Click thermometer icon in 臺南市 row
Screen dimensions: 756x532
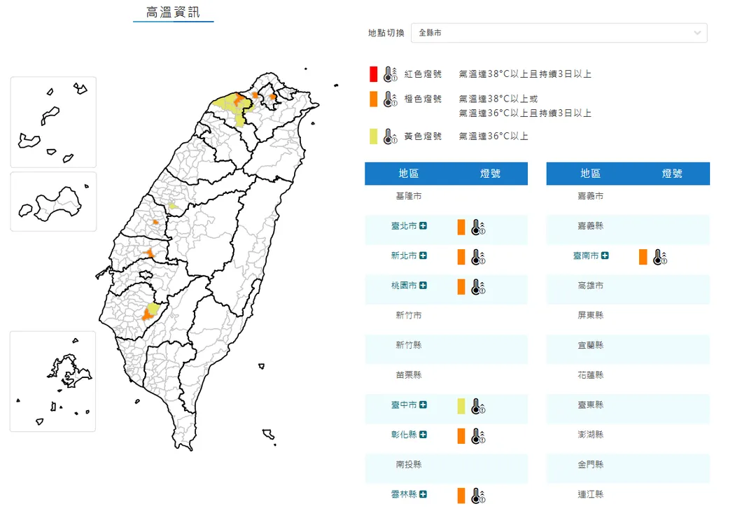tap(659, 257)
